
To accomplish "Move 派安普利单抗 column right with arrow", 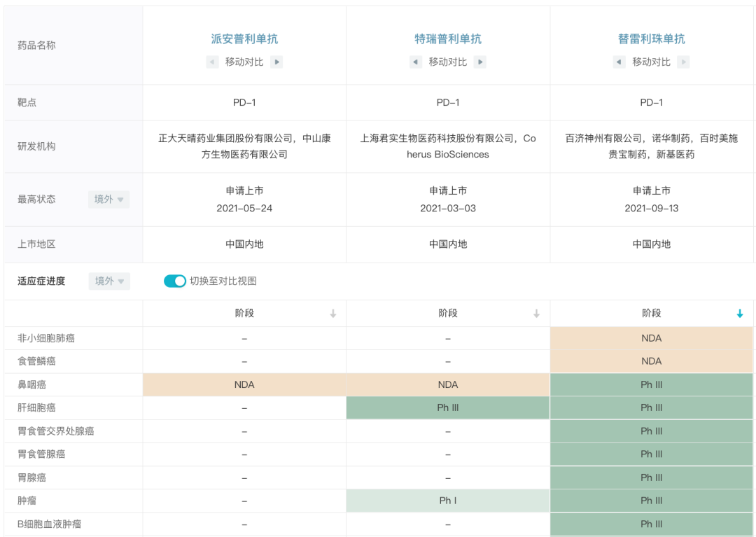I will (x=276, y=62).
